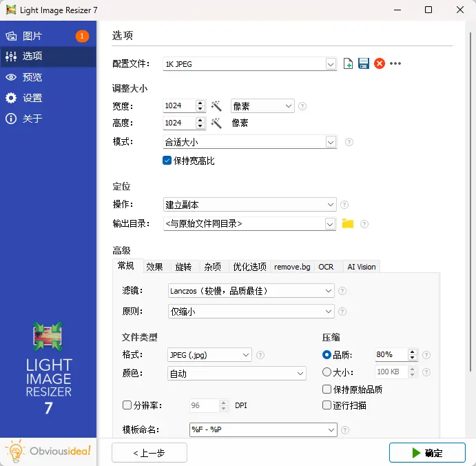
Task: Click into the 宽度 input field showing 1024
Action: [x=179, y=105]
